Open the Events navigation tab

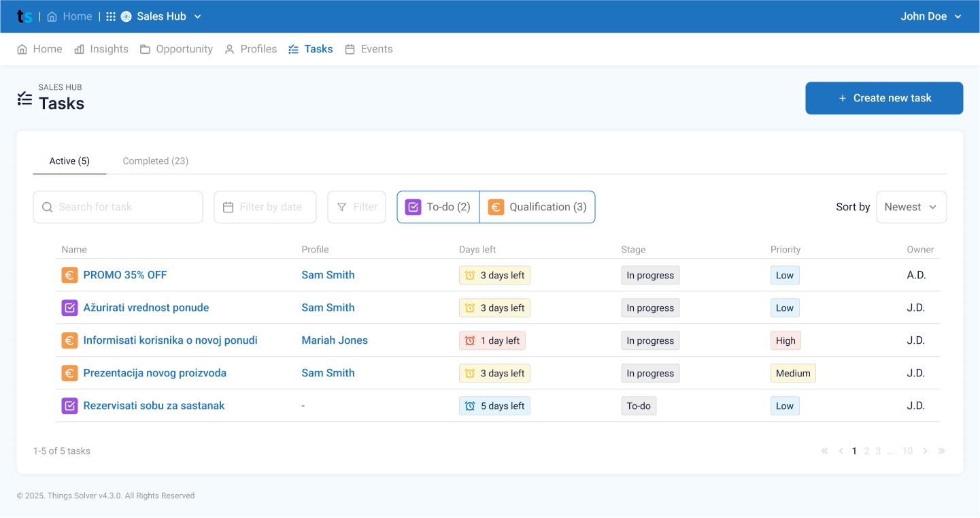click(x=369, y=49)
